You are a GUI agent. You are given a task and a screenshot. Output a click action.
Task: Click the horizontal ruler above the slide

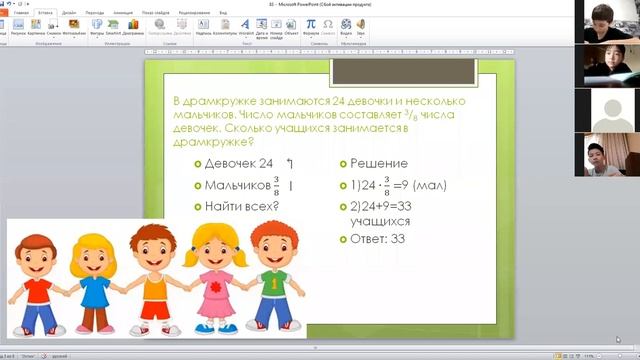tap(329, 52)
